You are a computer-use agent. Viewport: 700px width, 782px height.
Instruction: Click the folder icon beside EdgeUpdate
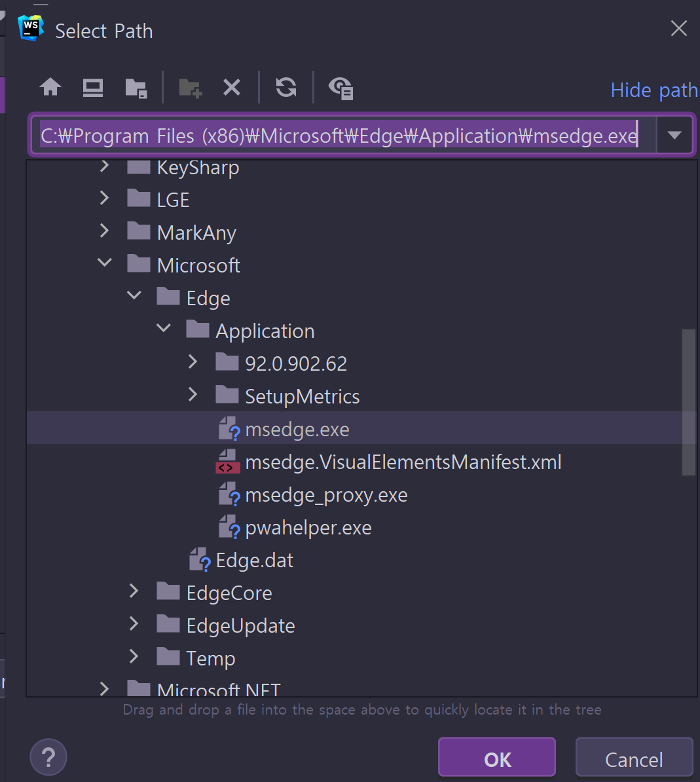pyautogui.click(x=168, y=624)
